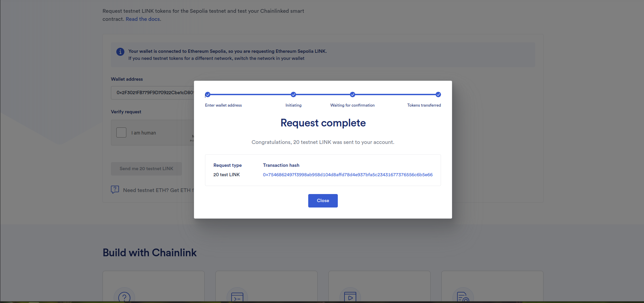Click the Tokens transferred step checkmark
This screenshot has width=644, height=303.
click(x=438, y=94)
